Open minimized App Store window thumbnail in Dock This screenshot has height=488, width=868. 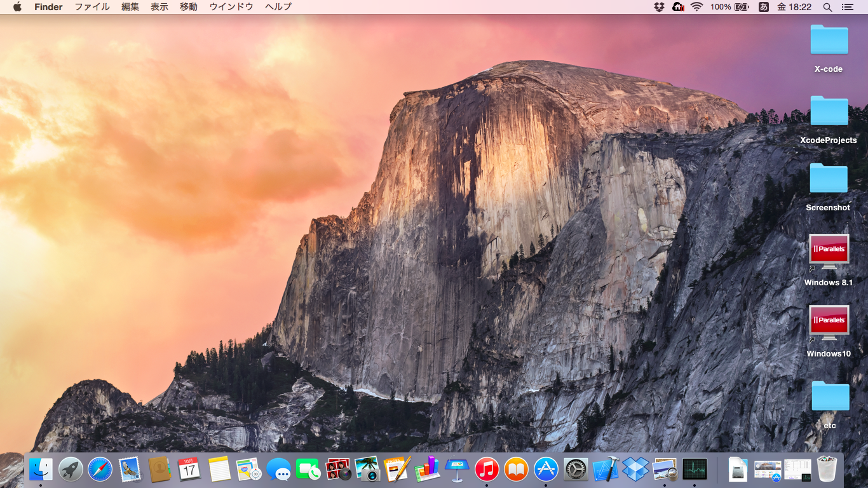pos(768,470)
